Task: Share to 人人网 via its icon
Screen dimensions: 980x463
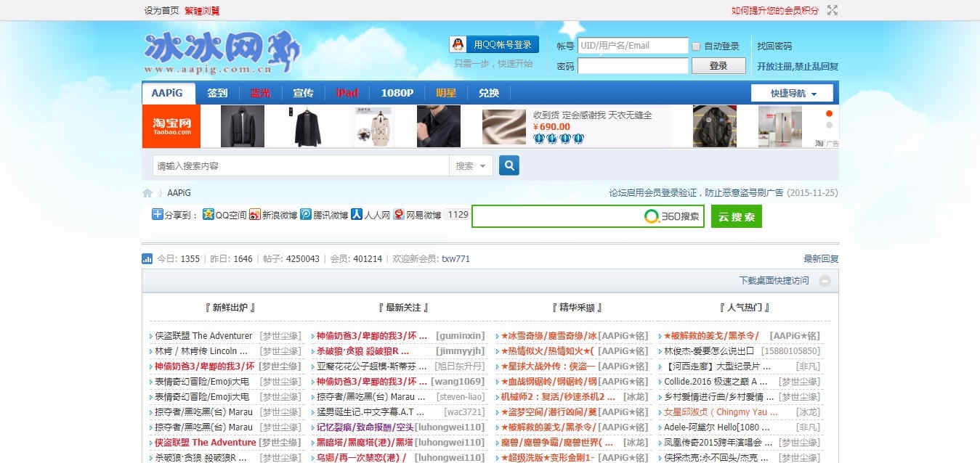Action: [357, 215]
